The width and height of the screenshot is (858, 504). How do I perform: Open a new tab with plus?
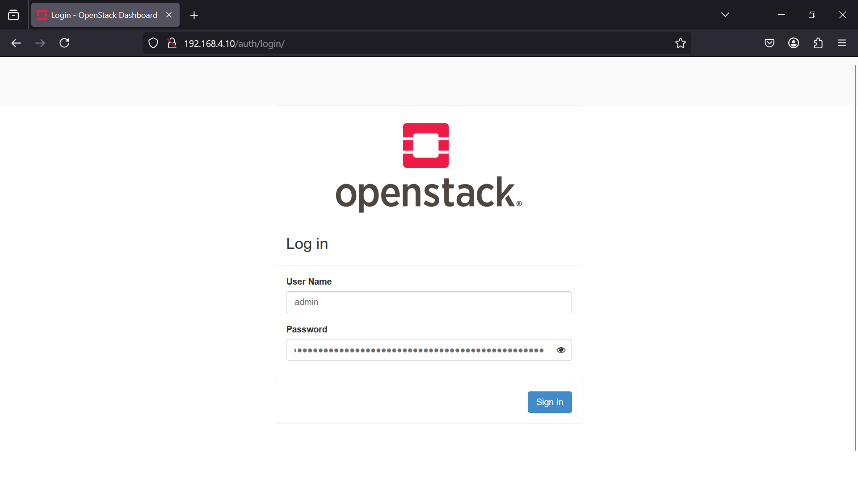click(x=194, y=15)
